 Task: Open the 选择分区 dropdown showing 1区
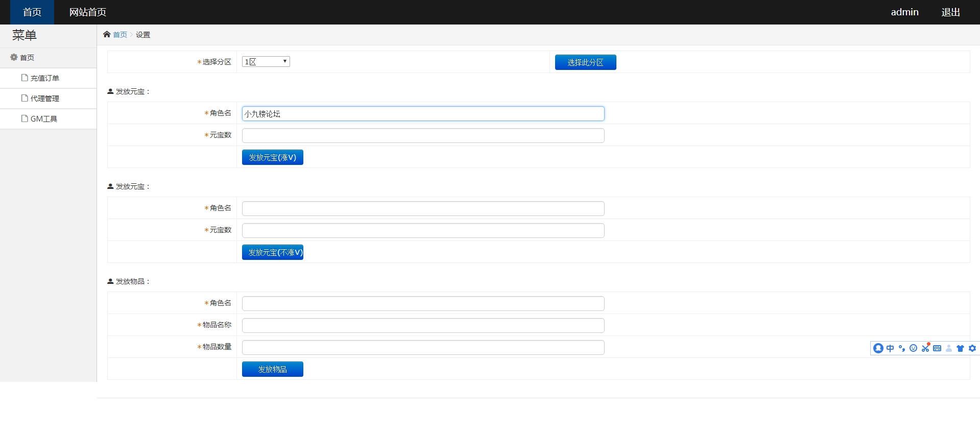pos(266,62)
